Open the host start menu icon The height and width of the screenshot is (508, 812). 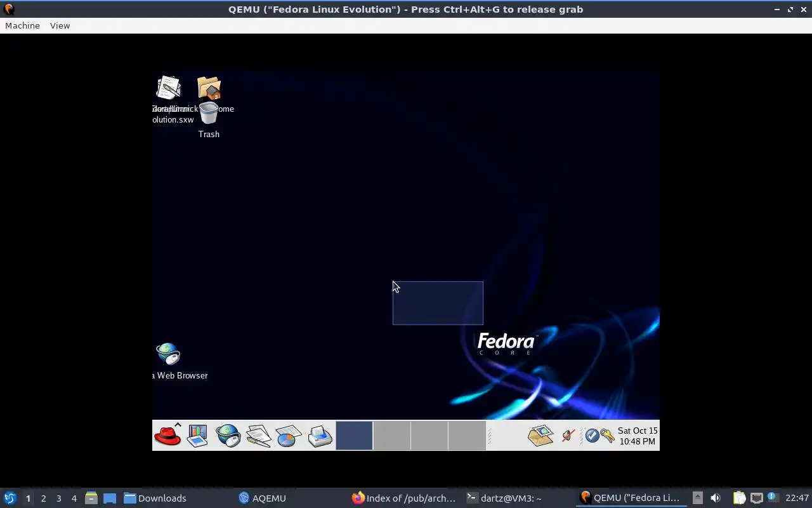pos(10,498)
